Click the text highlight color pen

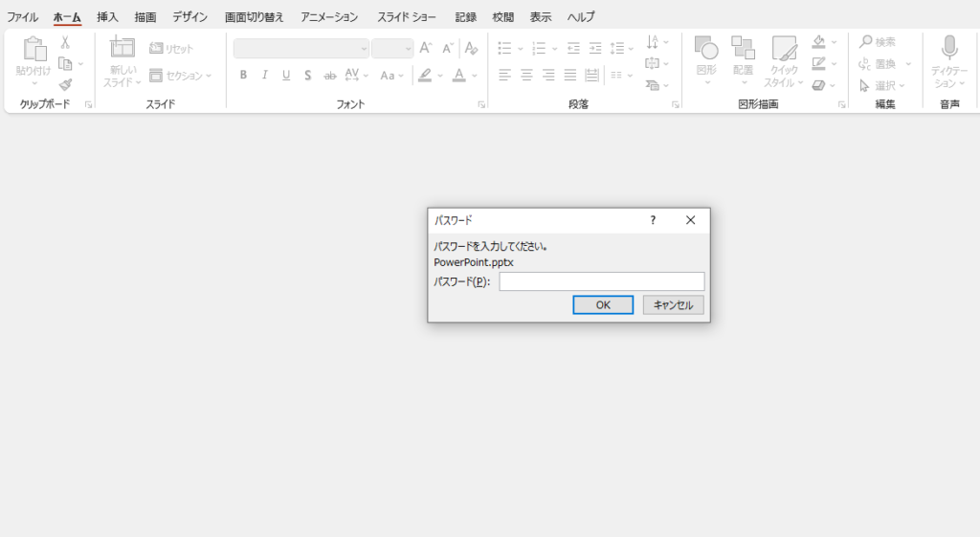point(425,75)
